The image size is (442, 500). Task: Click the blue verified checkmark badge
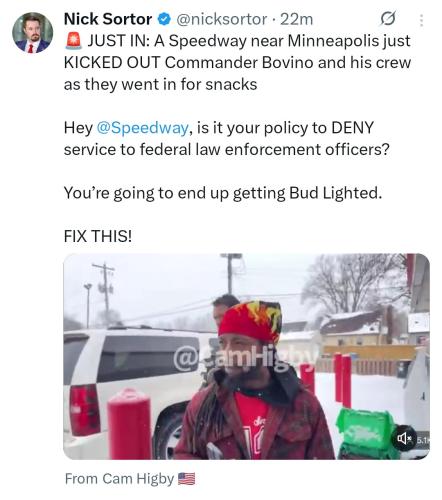click(x=164, y=19)
